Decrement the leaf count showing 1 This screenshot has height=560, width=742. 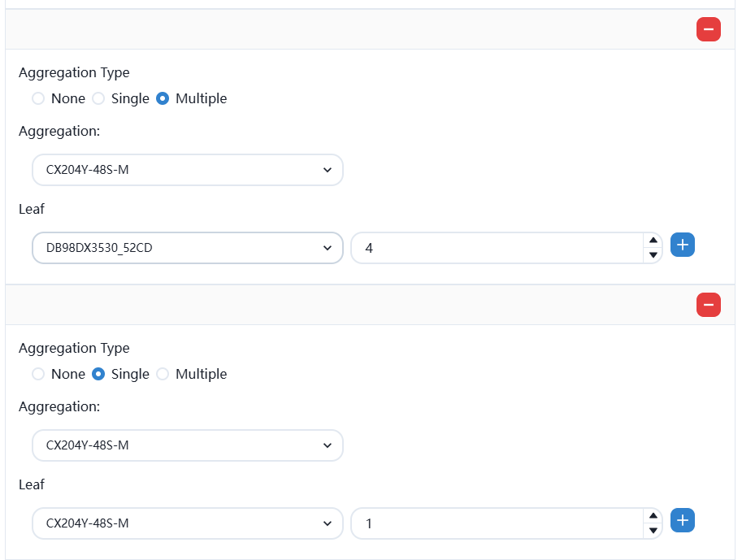tap(652, 531)
